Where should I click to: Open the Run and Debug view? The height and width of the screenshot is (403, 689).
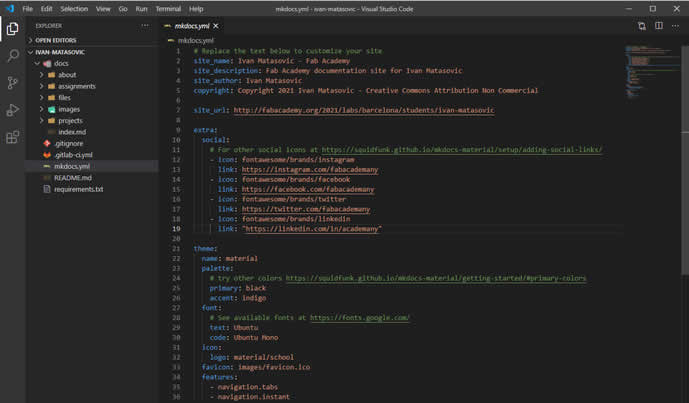[12, 110]
